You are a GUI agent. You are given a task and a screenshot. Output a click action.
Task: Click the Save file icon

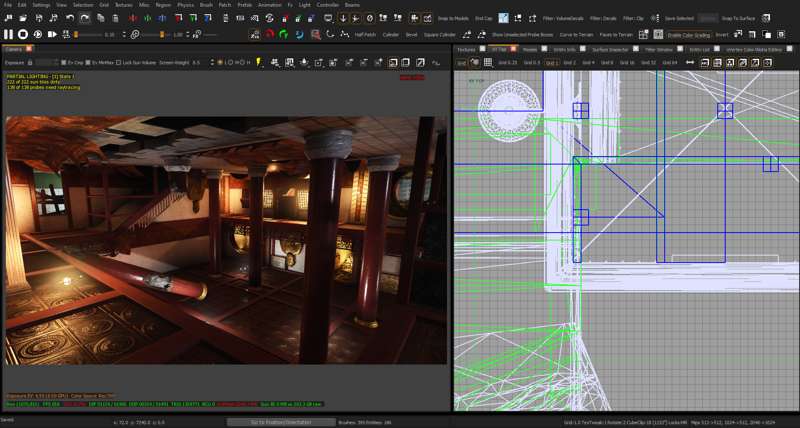tap(38, 18)
